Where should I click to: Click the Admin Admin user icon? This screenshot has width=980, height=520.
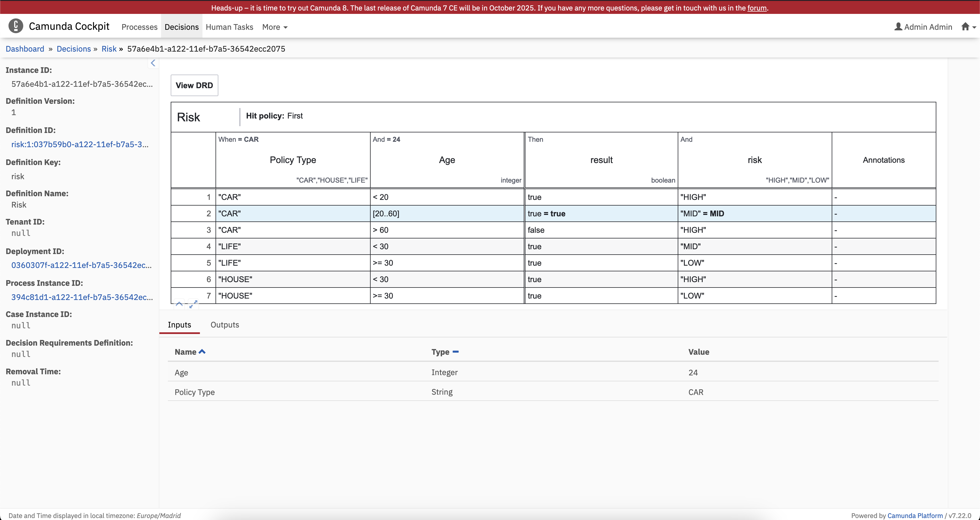tap(898, 27)
